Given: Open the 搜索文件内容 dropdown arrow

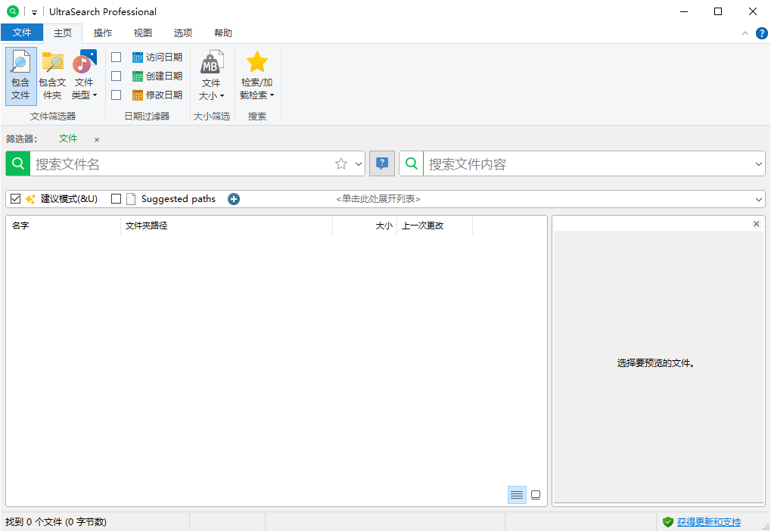Looking at the screenshot, I should (759, 163).
